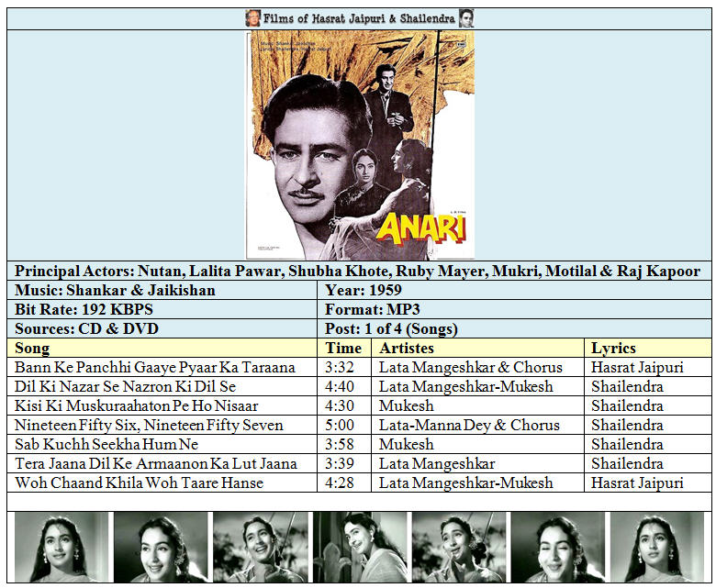Click the time value 4:40
The image size is (716, 588).
(x=340, y=386)
